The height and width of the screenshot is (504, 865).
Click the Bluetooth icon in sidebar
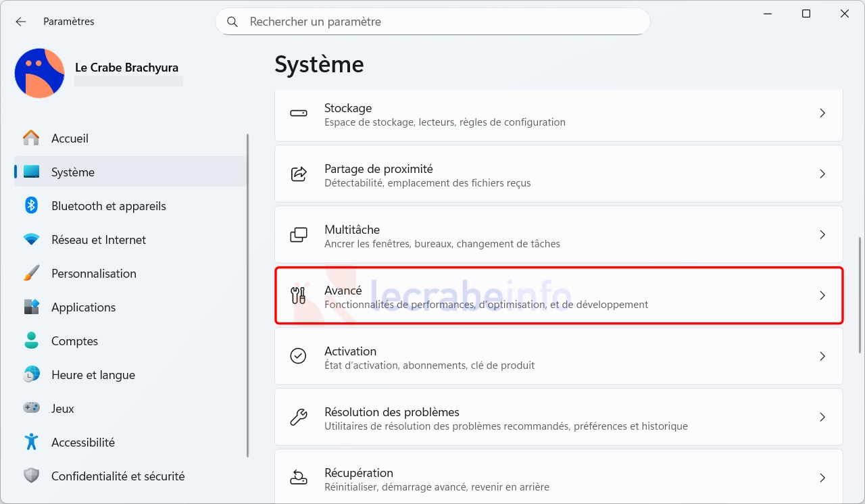coord(31,206)
